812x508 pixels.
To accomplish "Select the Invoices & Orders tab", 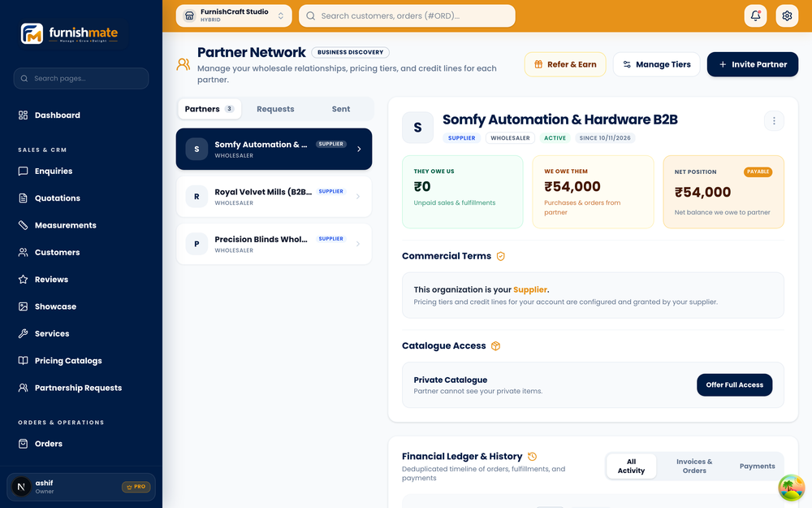I will tap(694, 466).
